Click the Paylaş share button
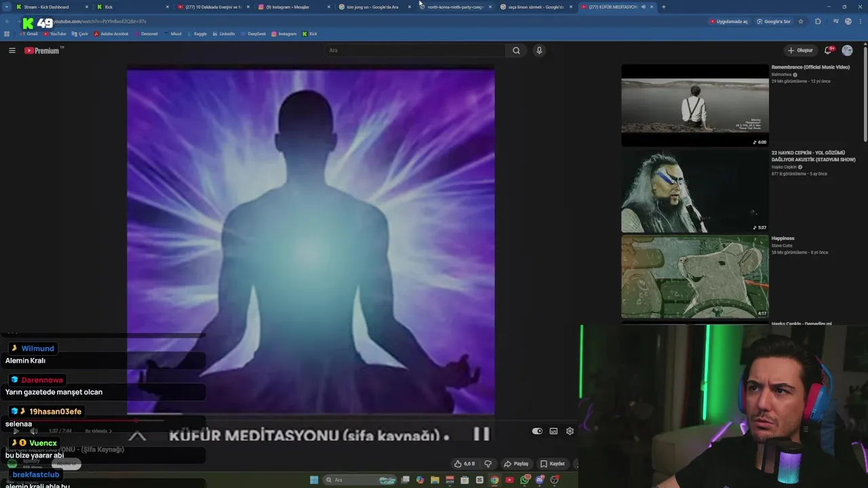 [x=516, y=464]
